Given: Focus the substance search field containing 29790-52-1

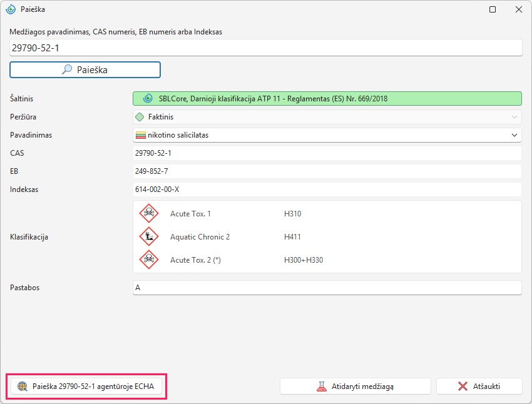Looking at the screenshot, I should [x=265, y=48].
